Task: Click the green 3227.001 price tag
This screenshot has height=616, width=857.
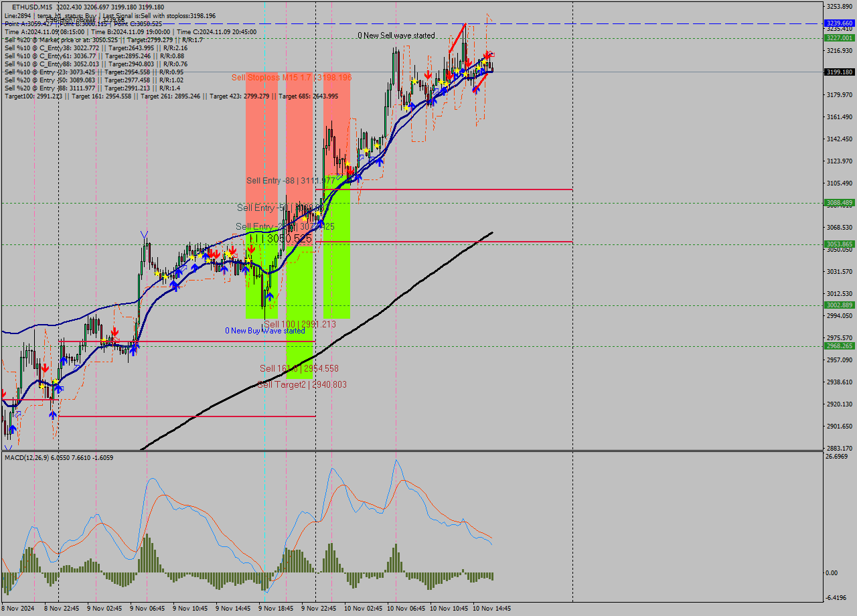Action: point(840,38)
